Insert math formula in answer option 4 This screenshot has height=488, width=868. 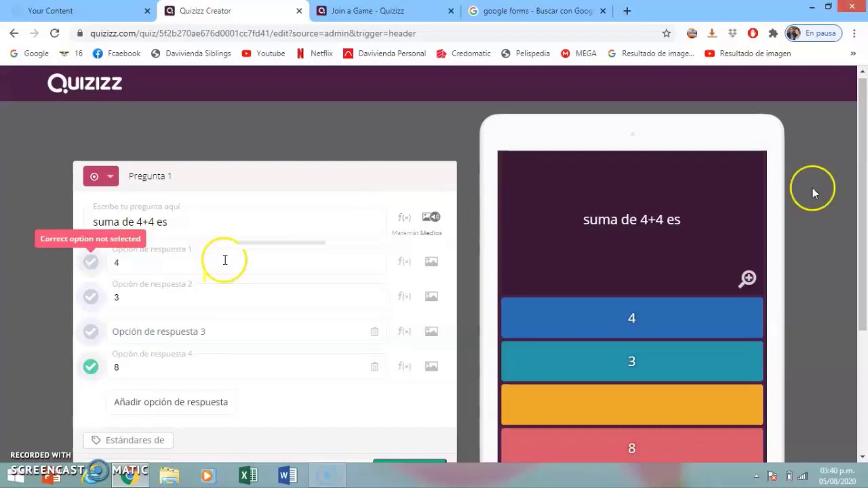point(404,367)
